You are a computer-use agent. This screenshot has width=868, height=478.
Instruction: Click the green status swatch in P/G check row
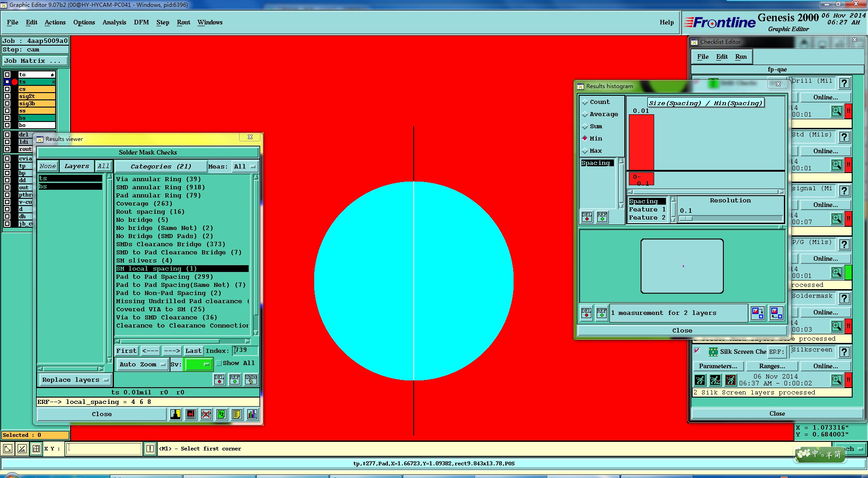[x=849, y=272]
